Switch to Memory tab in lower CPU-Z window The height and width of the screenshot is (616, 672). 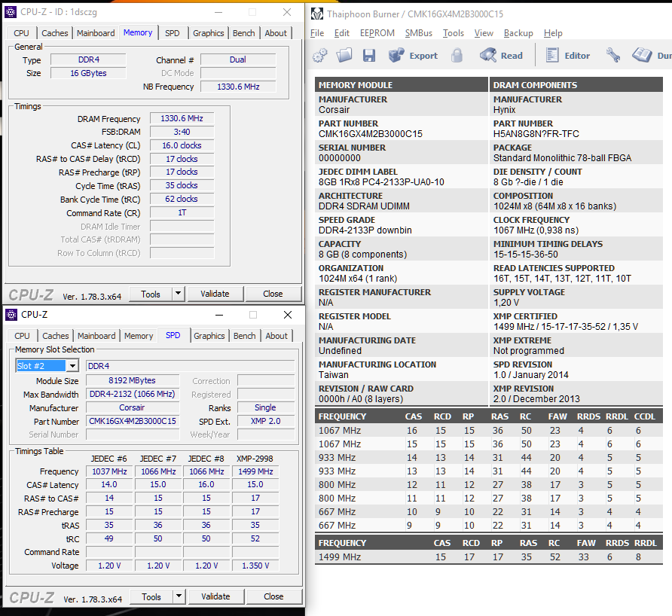coord(139,336)
